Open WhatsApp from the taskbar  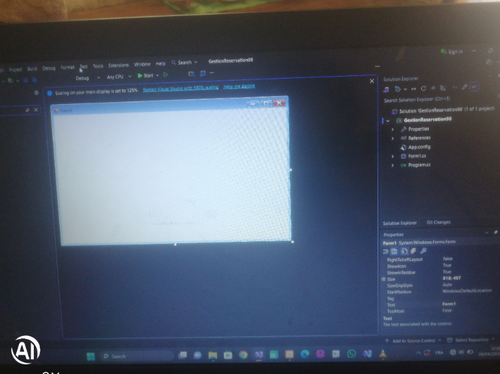point(351,354)
